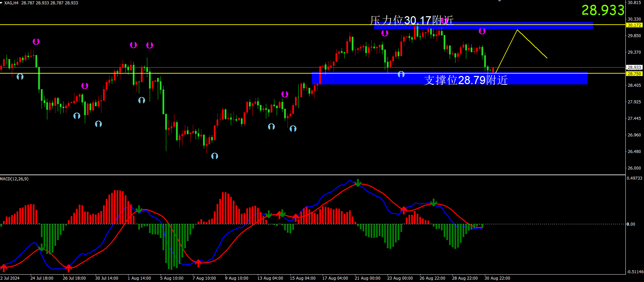
Task: Click the grey chart shift triangle at top edge
Action: tap(499, 1)
